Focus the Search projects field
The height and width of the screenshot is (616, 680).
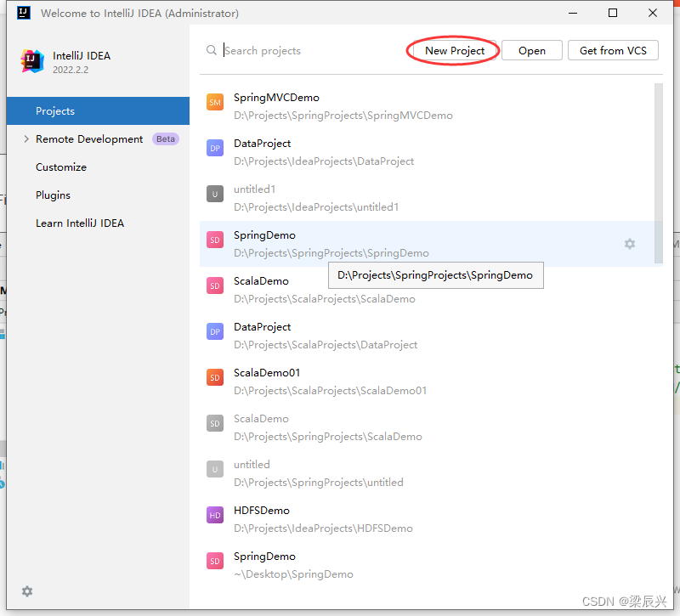click(x=312, y=51)
